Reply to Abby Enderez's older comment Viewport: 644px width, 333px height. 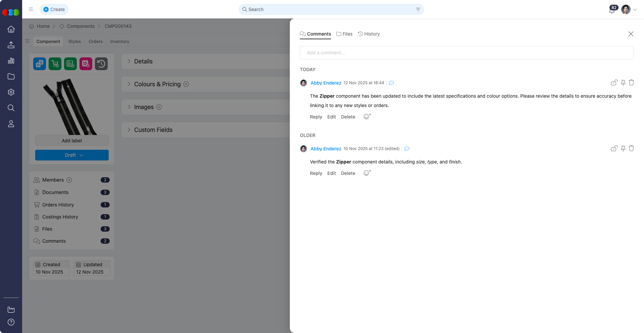pos(316,173)
